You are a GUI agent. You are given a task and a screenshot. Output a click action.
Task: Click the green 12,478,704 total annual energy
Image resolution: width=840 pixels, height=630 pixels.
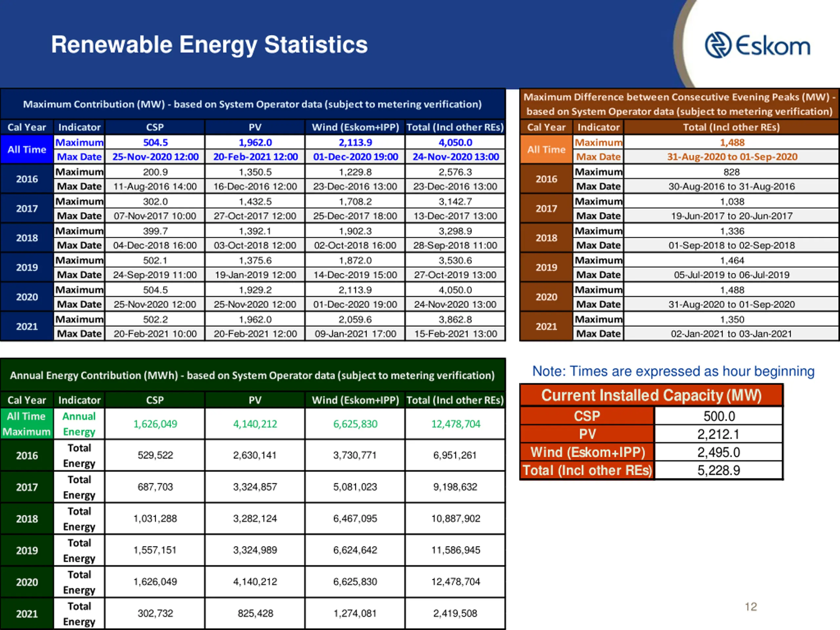click(x=456, y=424)
